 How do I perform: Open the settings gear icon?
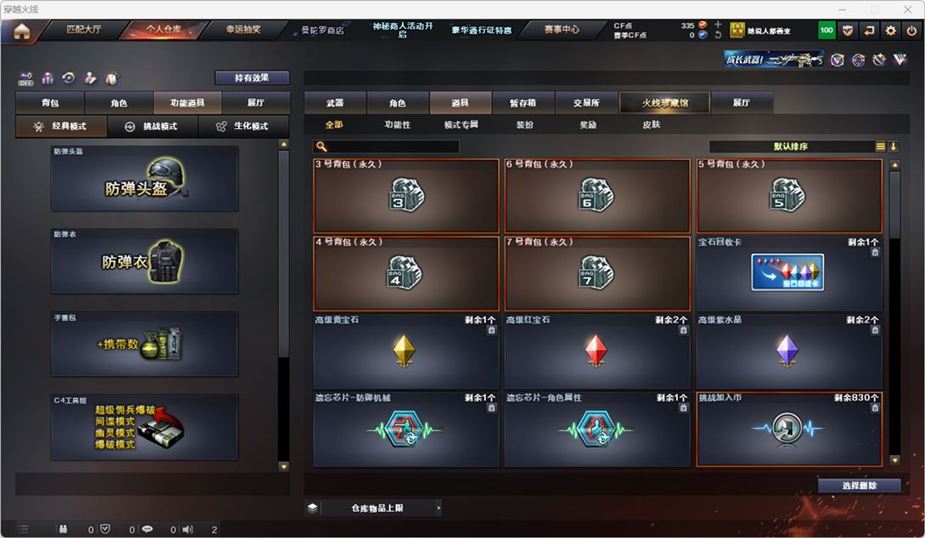[890, 31]
